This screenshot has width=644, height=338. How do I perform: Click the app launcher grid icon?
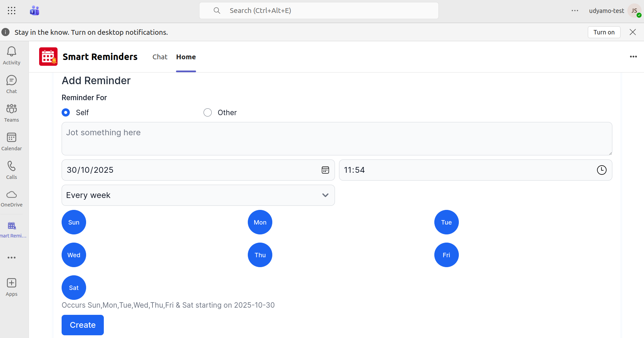[x=12, y=11]
